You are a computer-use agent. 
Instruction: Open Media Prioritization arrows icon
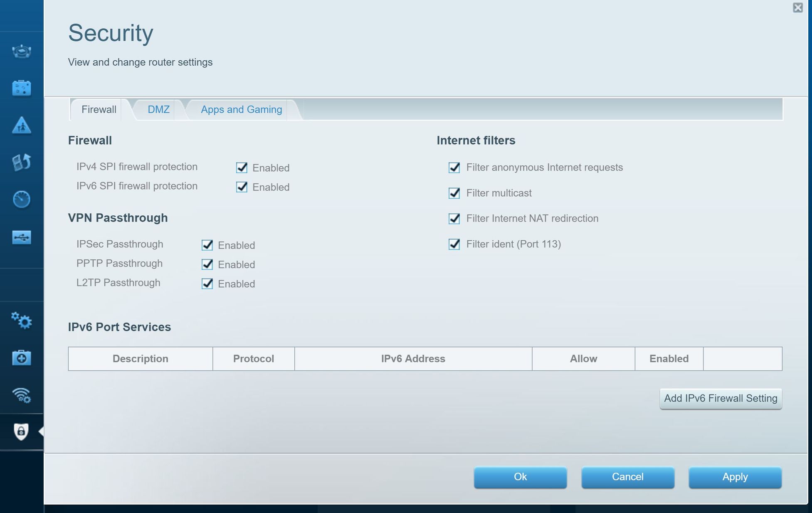click(21, 162)
